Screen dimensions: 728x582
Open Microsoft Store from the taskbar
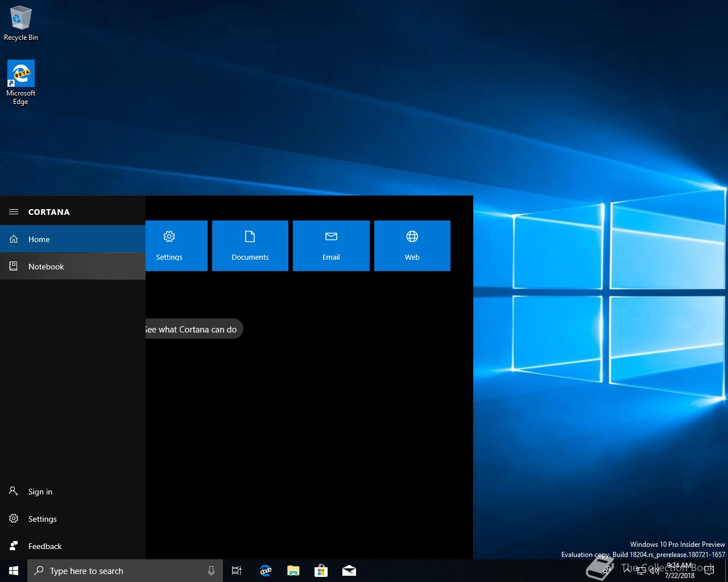321,571
